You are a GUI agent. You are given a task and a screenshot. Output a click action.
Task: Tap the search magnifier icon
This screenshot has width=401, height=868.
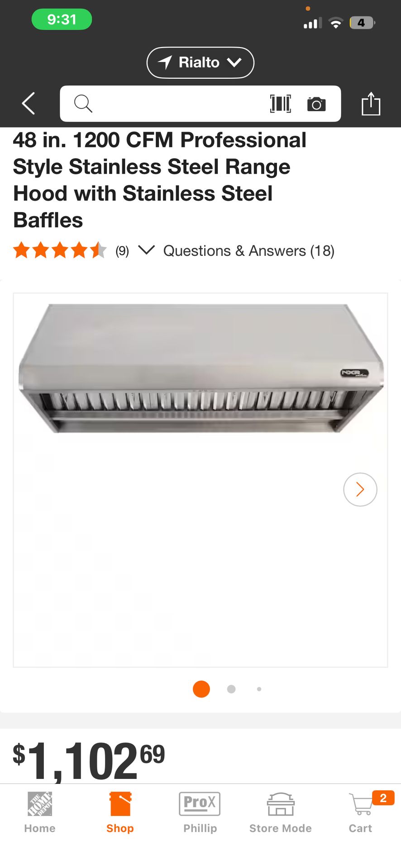pos(83,104)
